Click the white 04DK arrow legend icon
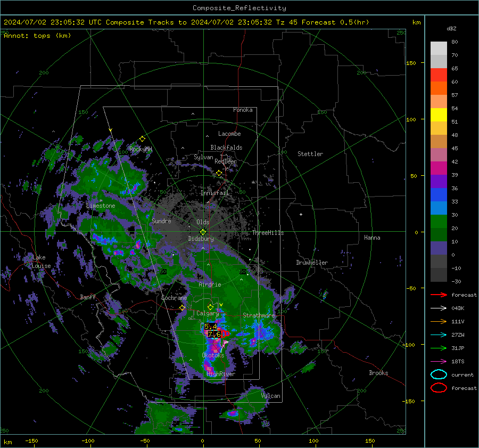This screenshot has width=479, height=448. pyautogui.click(x=439, y=308)
